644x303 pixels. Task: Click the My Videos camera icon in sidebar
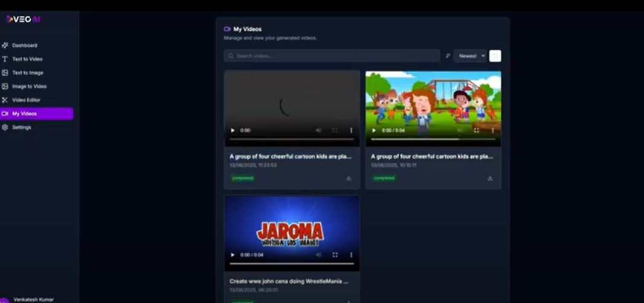pyautogui.click(x=5, y=114)
